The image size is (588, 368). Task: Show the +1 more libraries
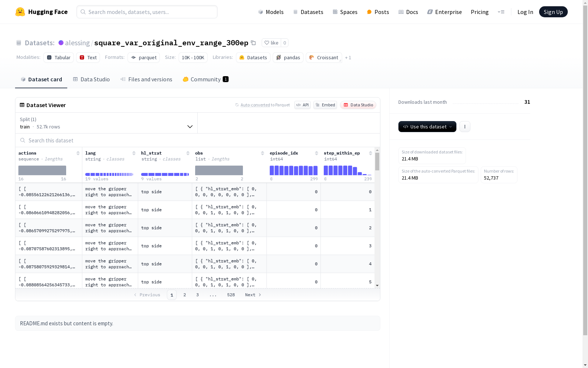click(348, 57)
